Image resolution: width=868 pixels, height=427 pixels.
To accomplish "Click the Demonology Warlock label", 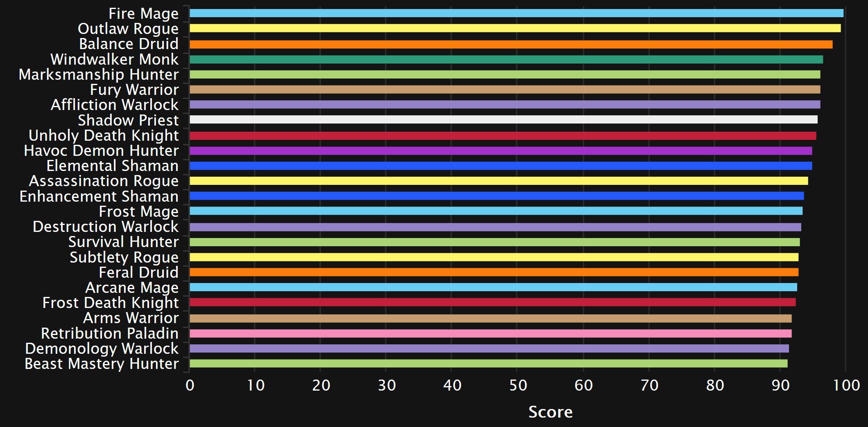I will pos(102,349).
